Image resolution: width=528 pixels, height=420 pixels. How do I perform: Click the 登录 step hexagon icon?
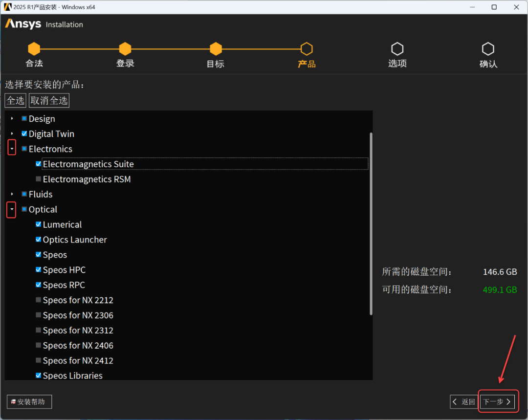pyautogui.click(x=125, y=49)
